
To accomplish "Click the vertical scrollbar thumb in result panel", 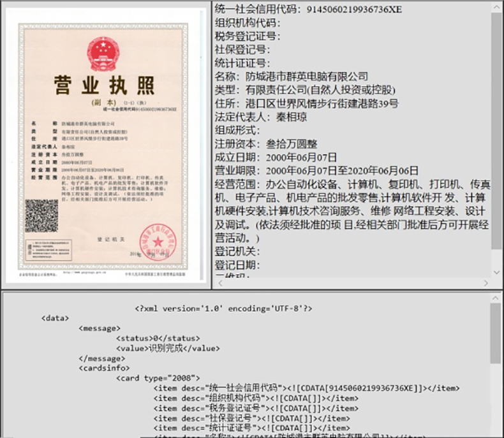I will 496,128.
